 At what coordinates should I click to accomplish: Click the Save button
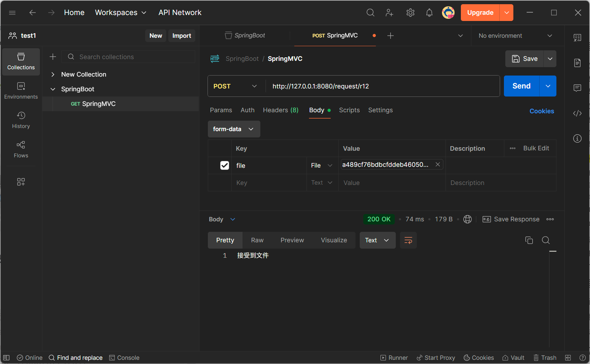(524, 59)
